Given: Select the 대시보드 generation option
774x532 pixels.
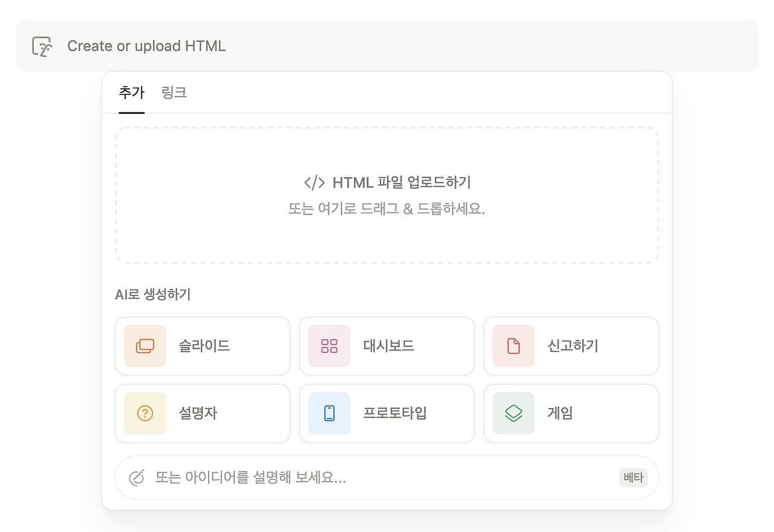Looking at the screenshot, I should [387, 346].
